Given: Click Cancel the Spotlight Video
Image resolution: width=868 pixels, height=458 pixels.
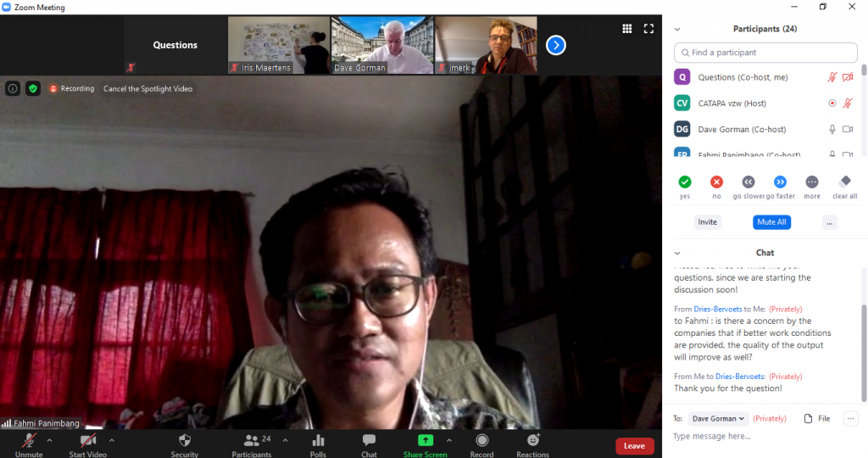Looking at the screenshot, I should click(x=147, y=88).
